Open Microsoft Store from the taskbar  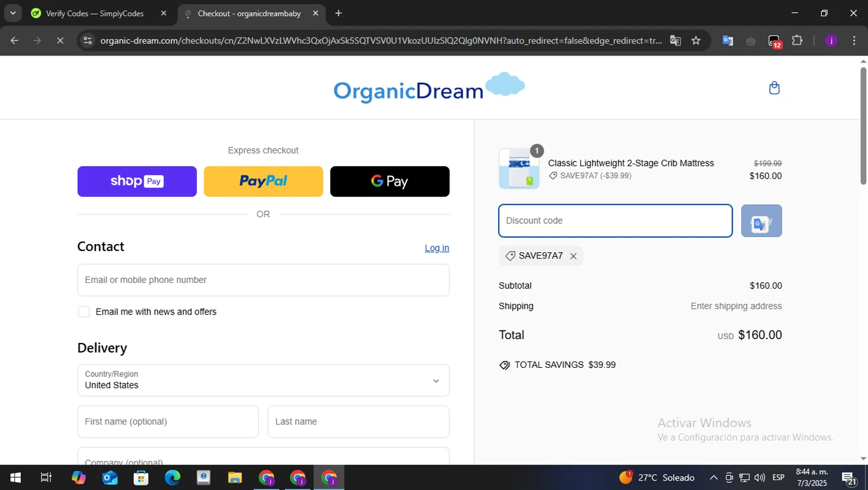[x=141, y=478]
